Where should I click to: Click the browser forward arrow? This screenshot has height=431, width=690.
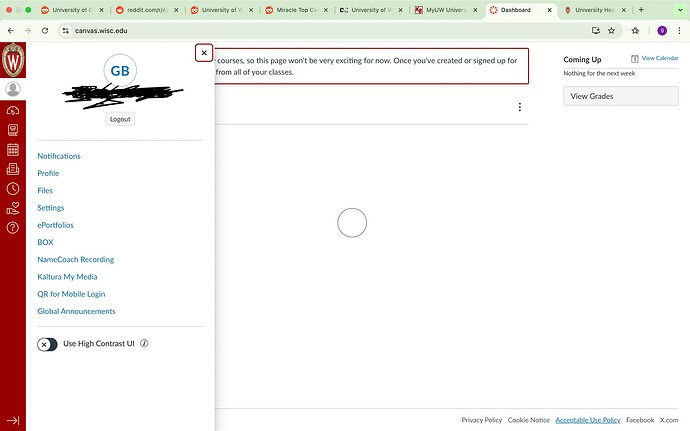(x=28, y=30)
